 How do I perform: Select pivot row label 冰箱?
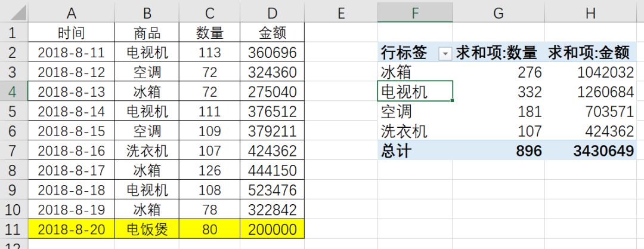415,72
